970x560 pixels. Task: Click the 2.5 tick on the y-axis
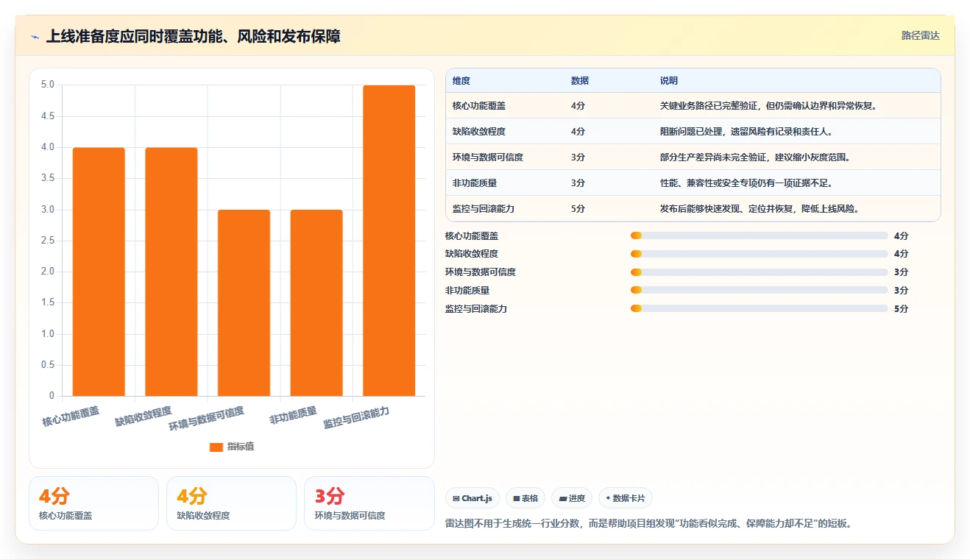48,241
